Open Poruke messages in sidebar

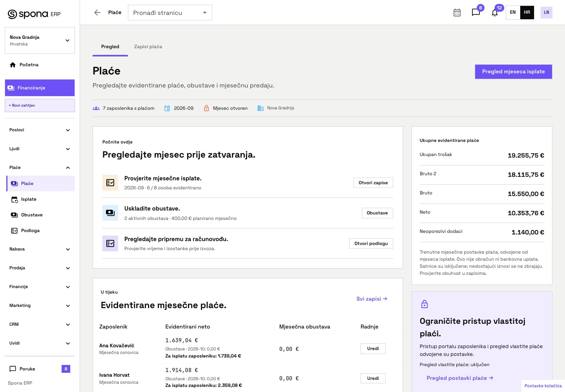click(40, 369)
